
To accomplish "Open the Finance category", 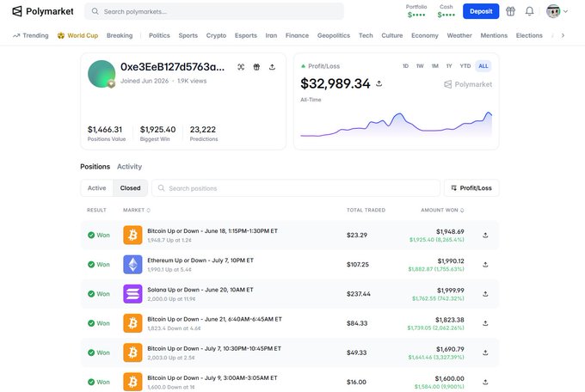I will 297,35.
